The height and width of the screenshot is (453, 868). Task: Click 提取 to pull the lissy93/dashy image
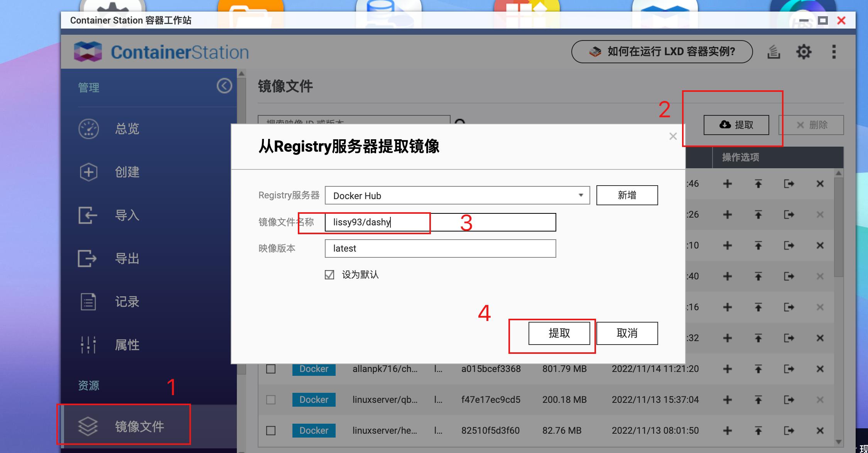[x=559, y=333]
